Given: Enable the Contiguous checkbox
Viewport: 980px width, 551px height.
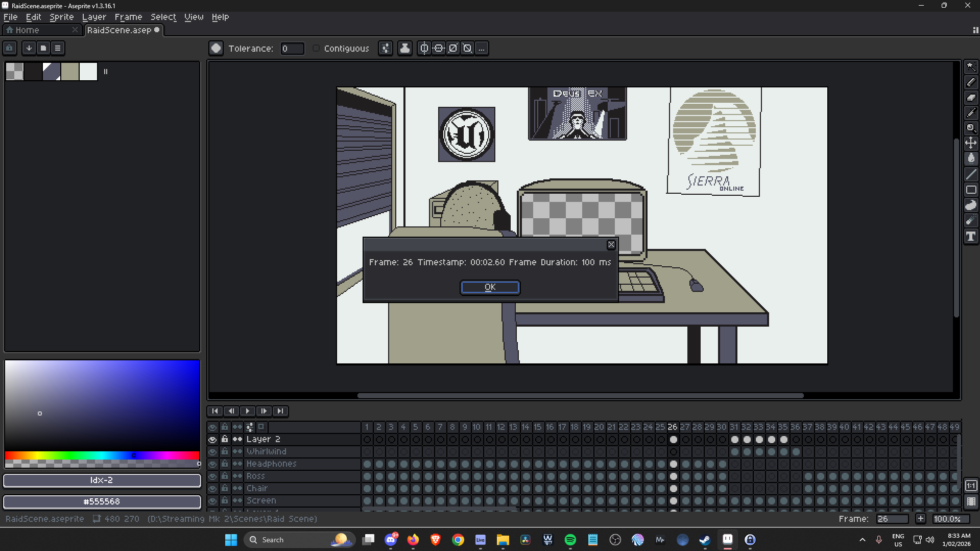Looking at the screenshot, I should [x=316, y=48].
